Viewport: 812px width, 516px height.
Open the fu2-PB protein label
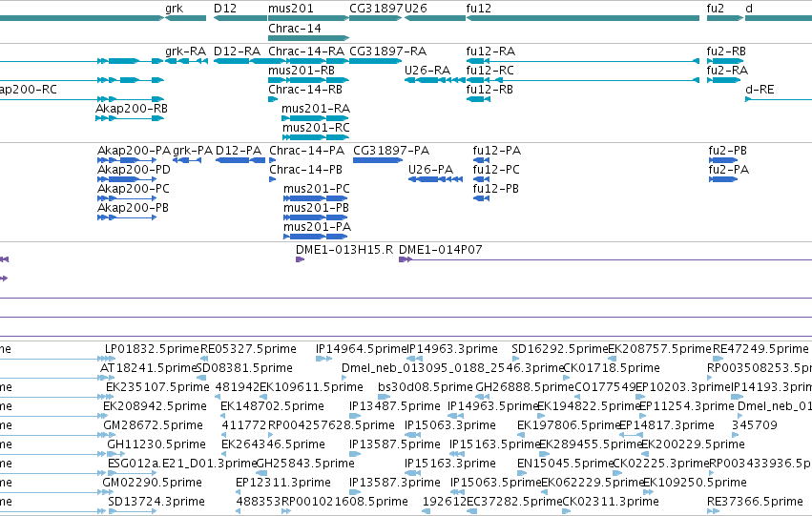[x=728, y=151]
